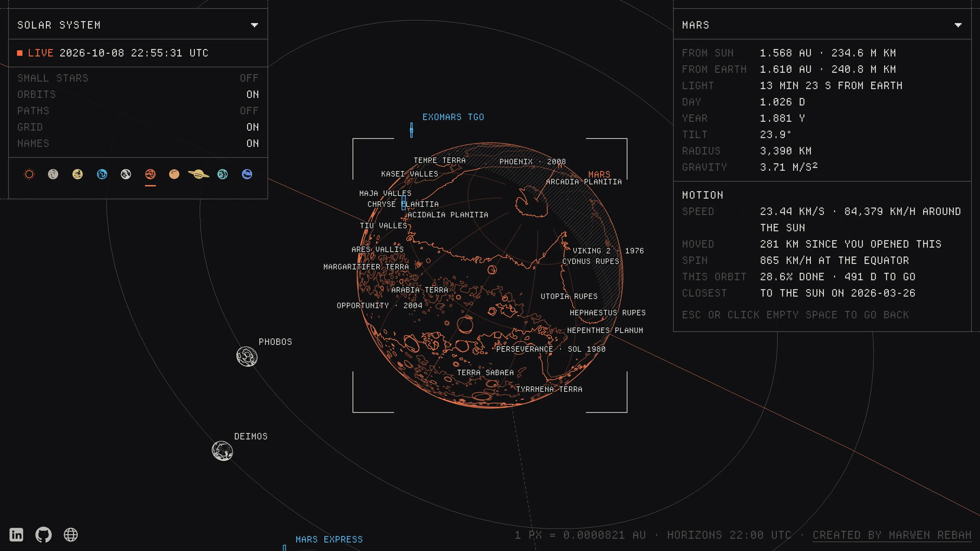Viewport: 980px width, 551px height.
Task: Click the orange MARS label
Action: (x=599, y=174)
